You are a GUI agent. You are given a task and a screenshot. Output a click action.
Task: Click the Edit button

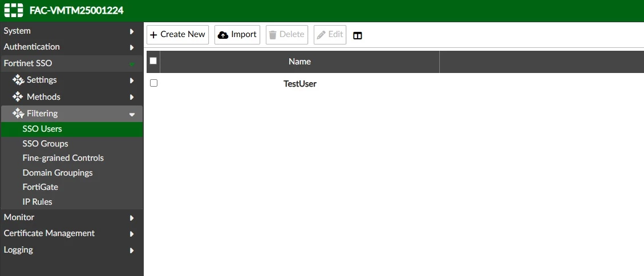330,34
